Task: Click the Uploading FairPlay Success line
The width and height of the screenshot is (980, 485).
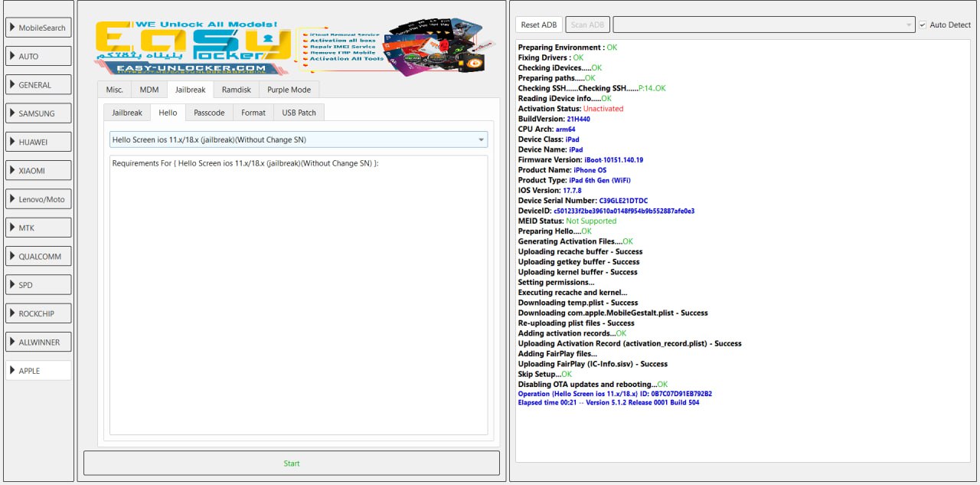Action: click(593, 364)
